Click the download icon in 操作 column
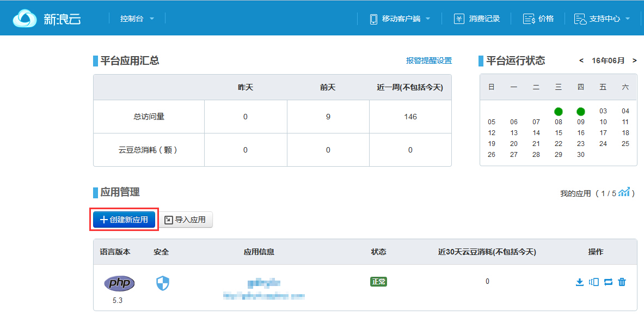 [x=580, y=282]
